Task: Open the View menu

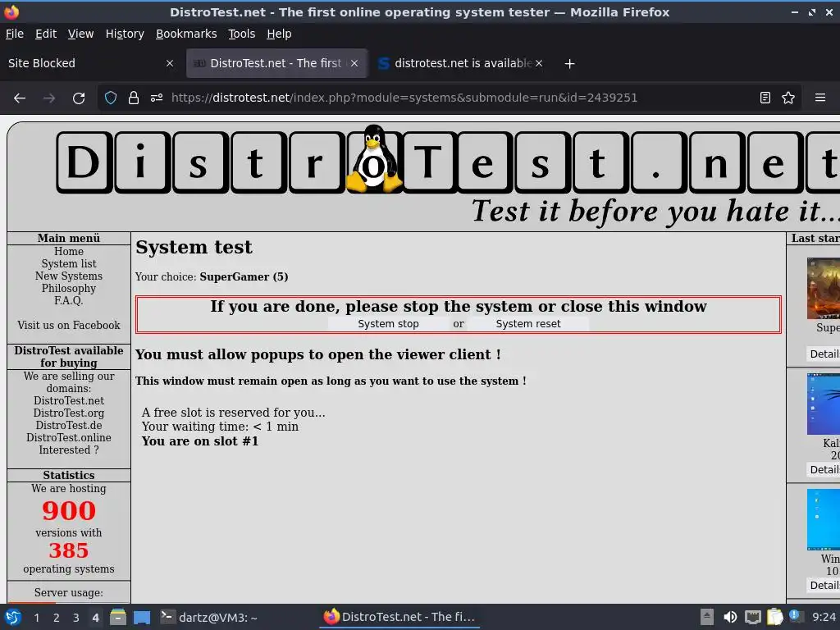Action: point(80,34)
